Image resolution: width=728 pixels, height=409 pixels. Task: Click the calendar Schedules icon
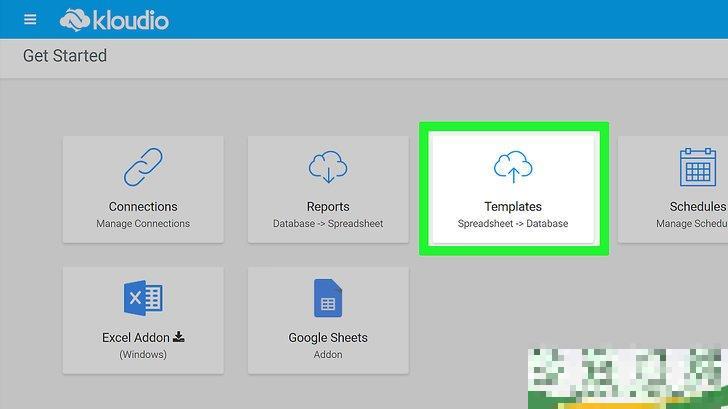[697, 167]
